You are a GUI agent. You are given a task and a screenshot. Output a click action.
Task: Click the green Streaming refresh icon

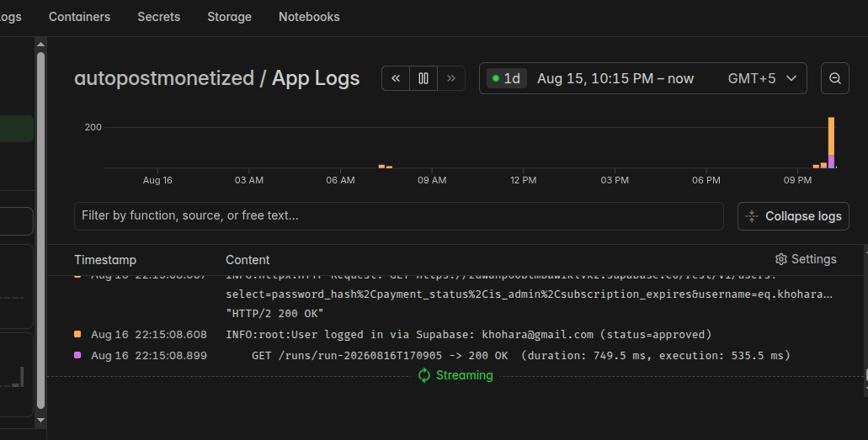point(424,375)
